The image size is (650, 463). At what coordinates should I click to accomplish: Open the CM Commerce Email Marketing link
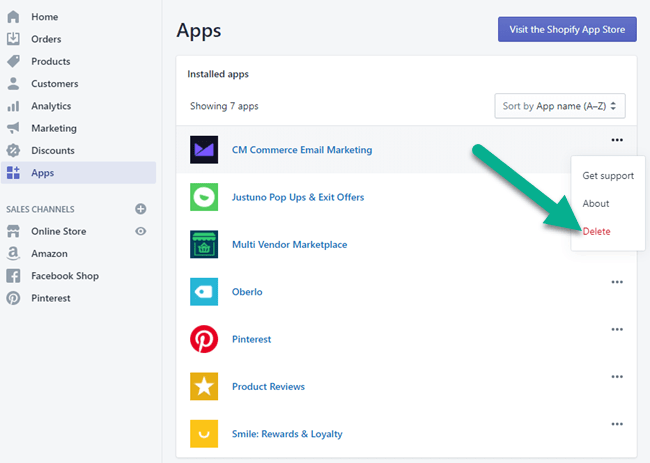(x=301, y=150)
